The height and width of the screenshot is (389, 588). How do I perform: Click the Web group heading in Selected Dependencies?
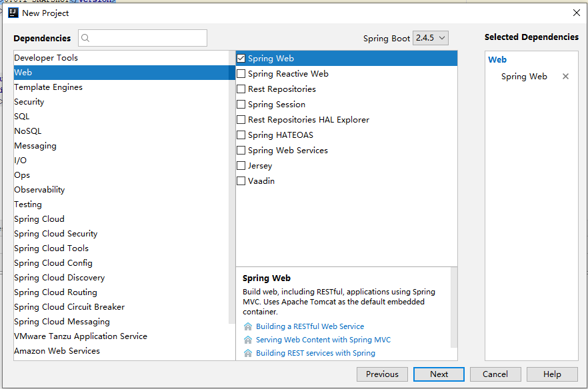point(497,59)
